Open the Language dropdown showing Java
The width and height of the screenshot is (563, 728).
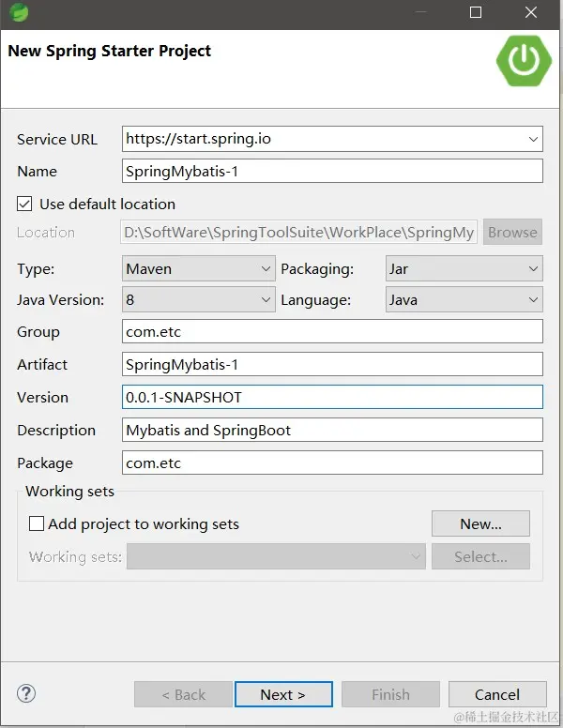[x=464, y=299]
